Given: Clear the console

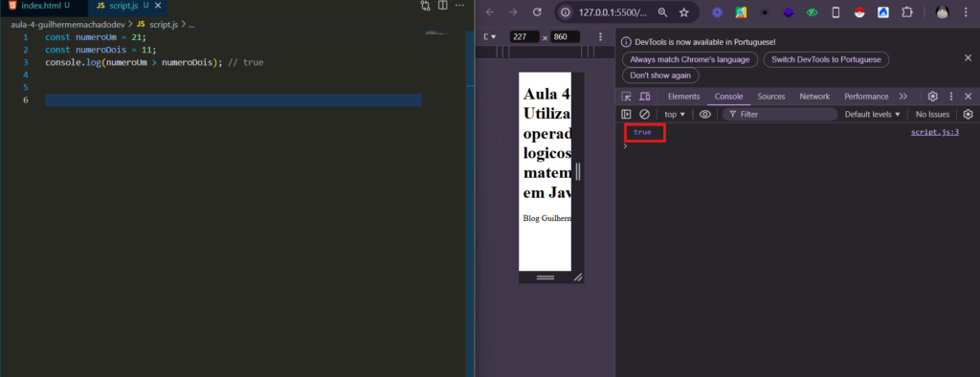Looking at the screenshot, I should [x=644, y=115].
